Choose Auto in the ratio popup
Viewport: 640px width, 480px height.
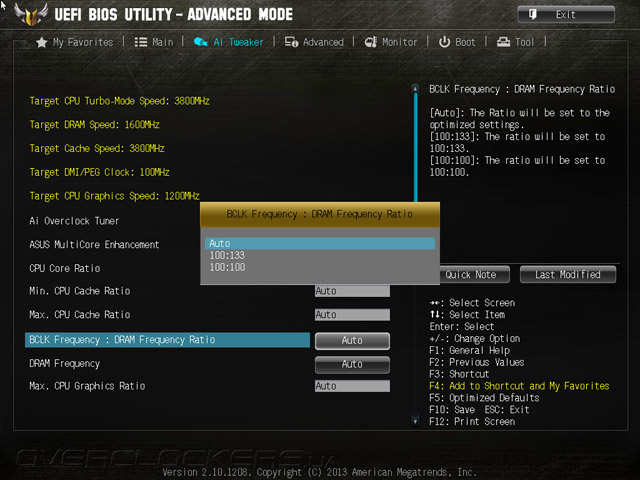pos(320,244)
